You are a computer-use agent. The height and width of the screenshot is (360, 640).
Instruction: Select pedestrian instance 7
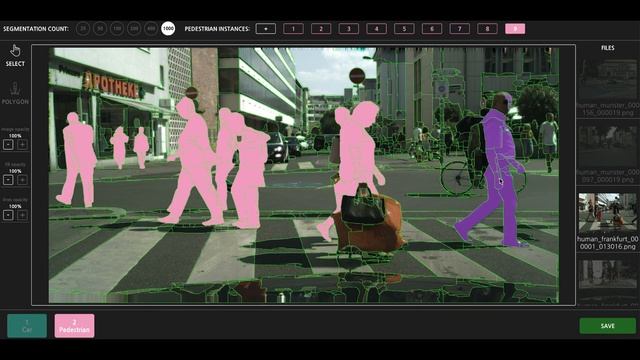460,29
